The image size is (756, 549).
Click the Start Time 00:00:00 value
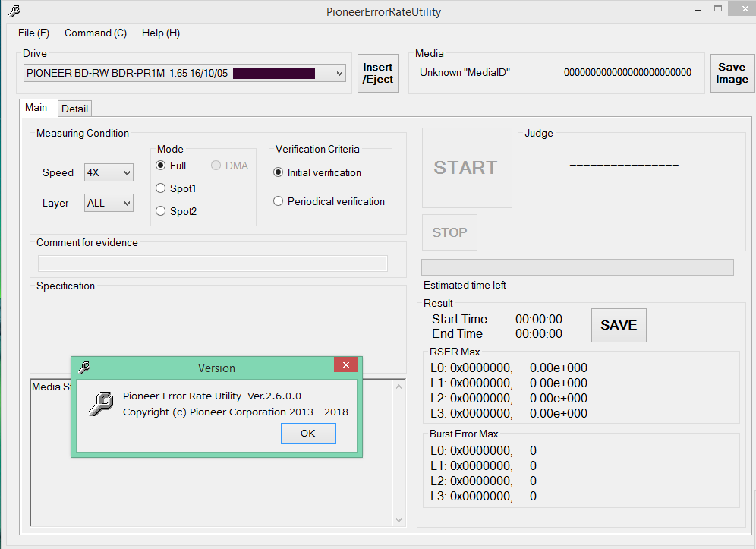(x=539, y=319)
